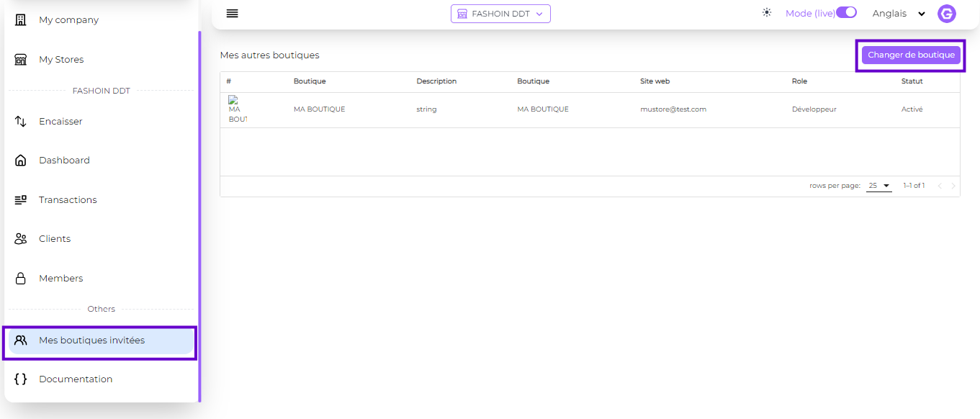
Task: Toggle the Mode (live) switch
Action: pos(846,13)
